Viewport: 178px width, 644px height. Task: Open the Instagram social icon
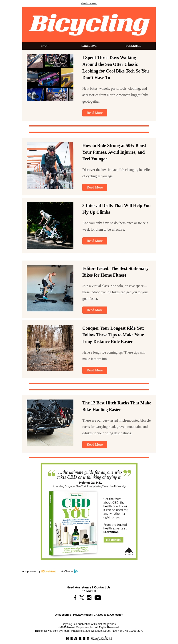tap(89, 598)
